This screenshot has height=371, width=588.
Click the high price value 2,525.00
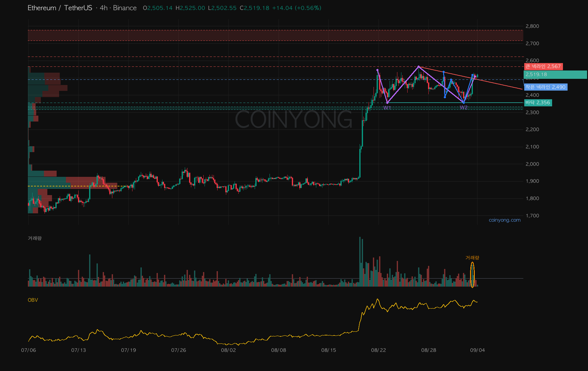click(192, 8)
